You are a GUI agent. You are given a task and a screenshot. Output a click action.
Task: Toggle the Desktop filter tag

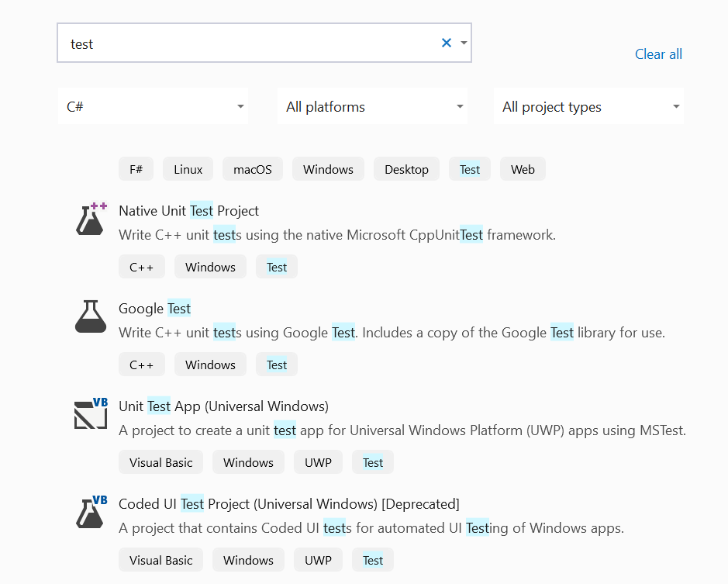(406, 168)
